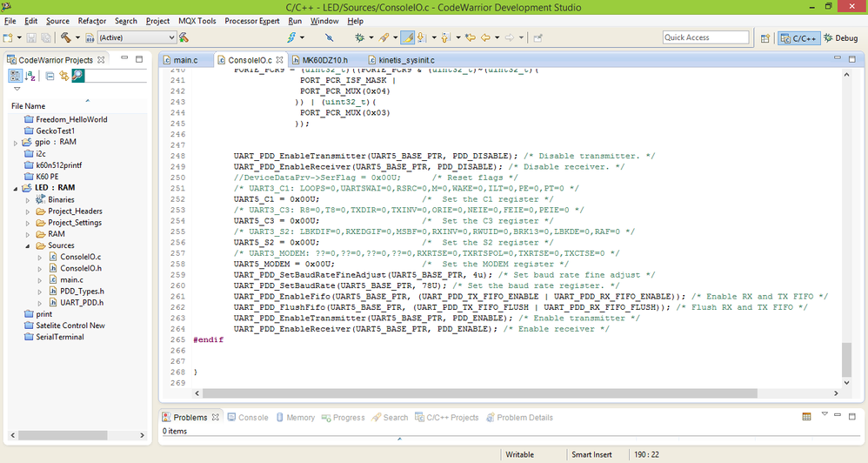This screenshot has width=868, height=463.
Task: Click the Build hammer icon
Action: click(x=66, y=37)
